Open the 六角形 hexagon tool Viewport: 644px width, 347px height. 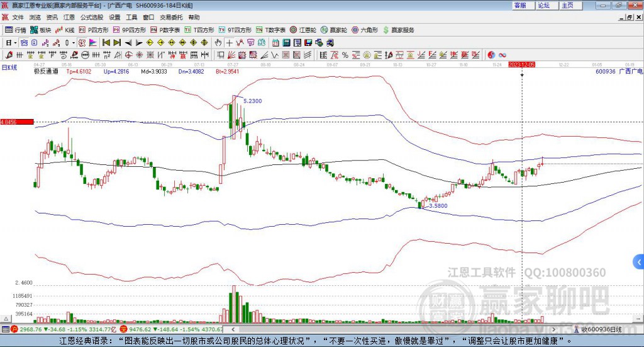click(365, 30)
